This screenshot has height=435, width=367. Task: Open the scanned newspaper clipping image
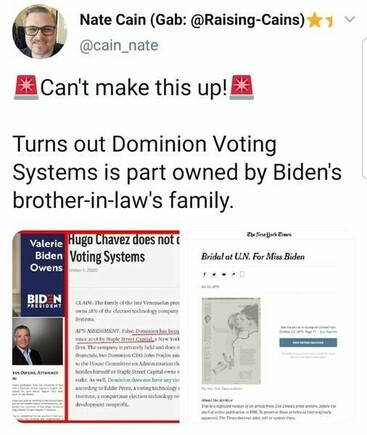(231, 341)
